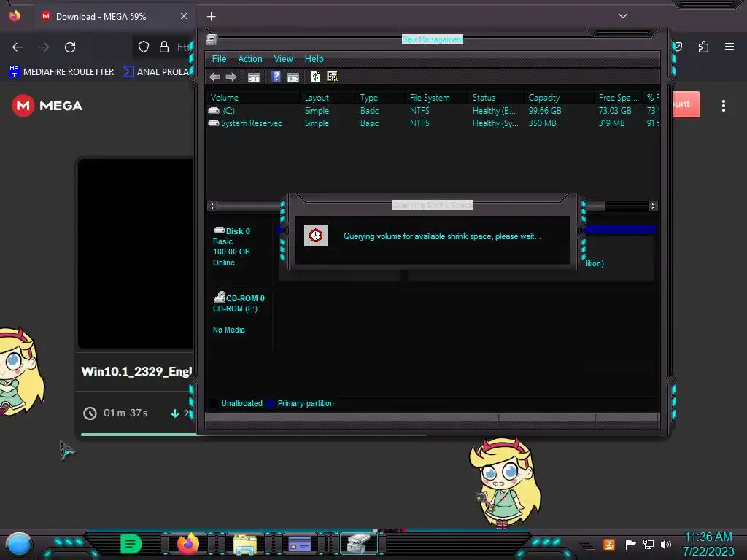
Task: Select the System Reserved volume row
Action: 433,122
